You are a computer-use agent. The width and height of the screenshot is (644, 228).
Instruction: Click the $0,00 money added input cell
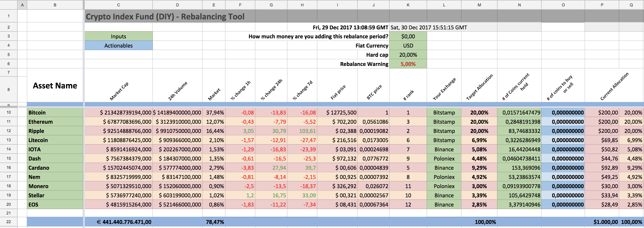tap(408, 36)
